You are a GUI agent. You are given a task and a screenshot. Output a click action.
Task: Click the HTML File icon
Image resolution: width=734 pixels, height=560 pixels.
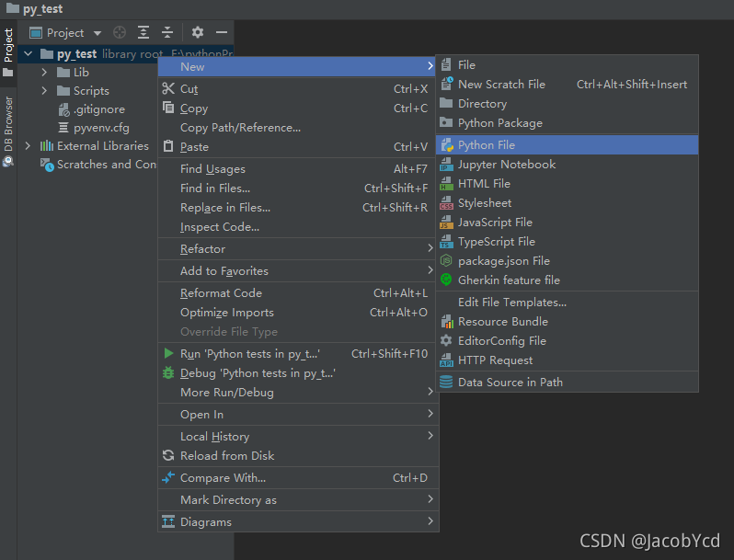coord(447,183)
